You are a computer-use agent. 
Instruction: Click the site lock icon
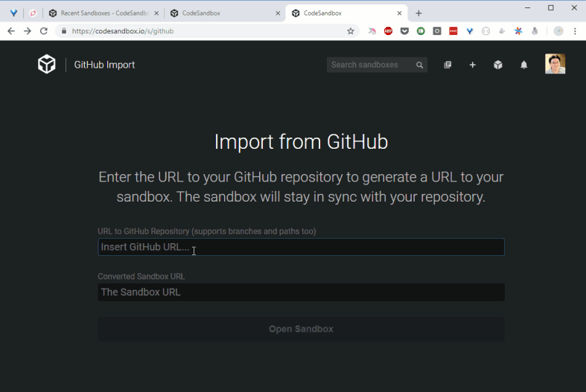pos(64,31)
